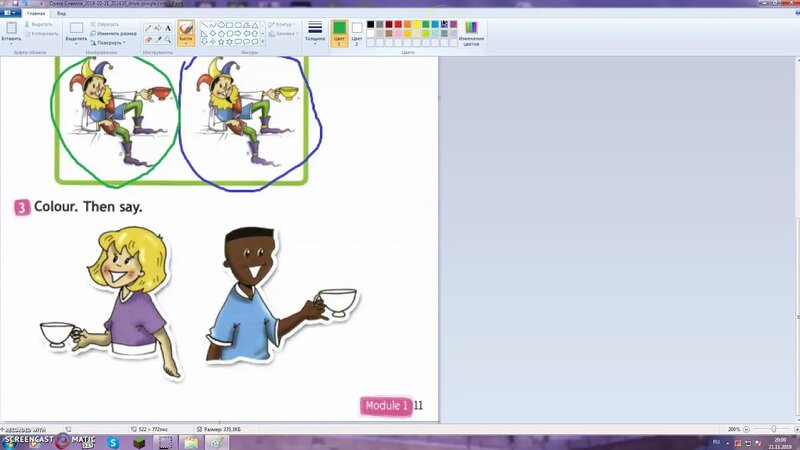Screen dimensions: 800x450
Task: Choose the Up arrow shape
Action: [x=255, y=33]
